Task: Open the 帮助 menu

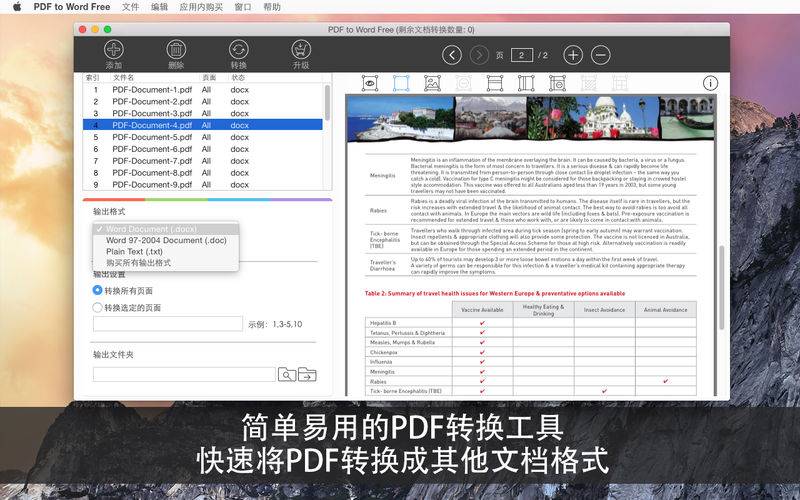Action: point(272,7)
